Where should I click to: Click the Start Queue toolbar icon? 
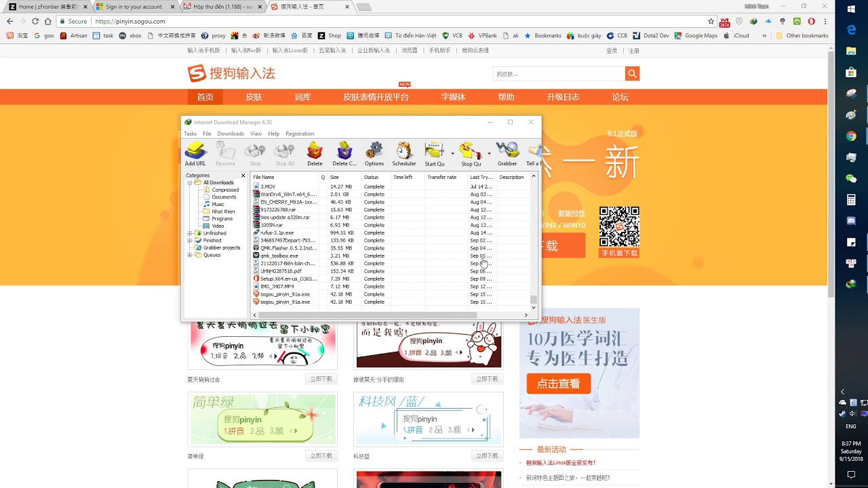[435, 155]
